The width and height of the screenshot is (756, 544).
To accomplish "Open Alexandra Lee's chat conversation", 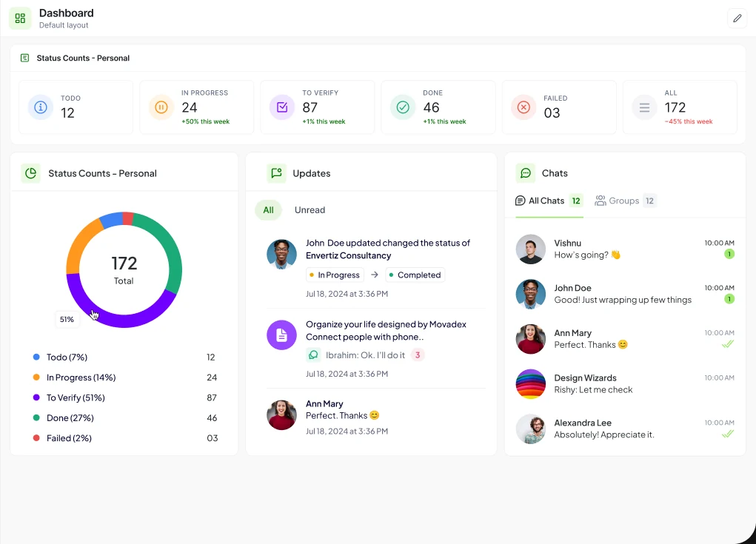I will click(x=625, y=429).
